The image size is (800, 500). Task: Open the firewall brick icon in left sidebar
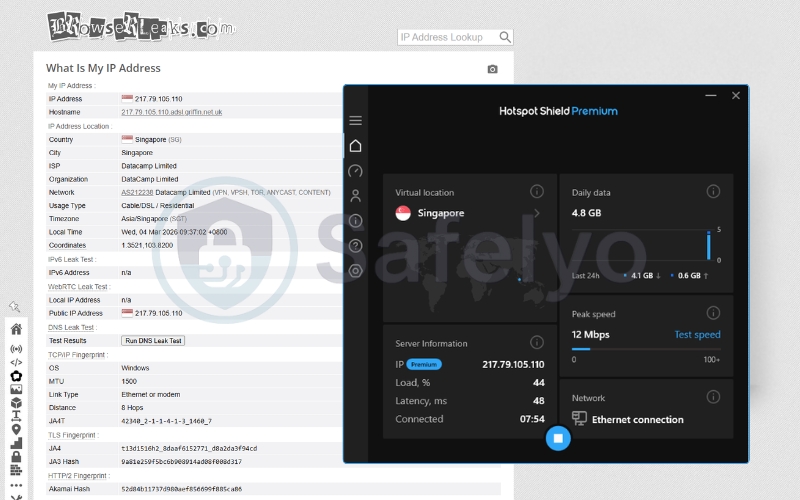point(16,469)
